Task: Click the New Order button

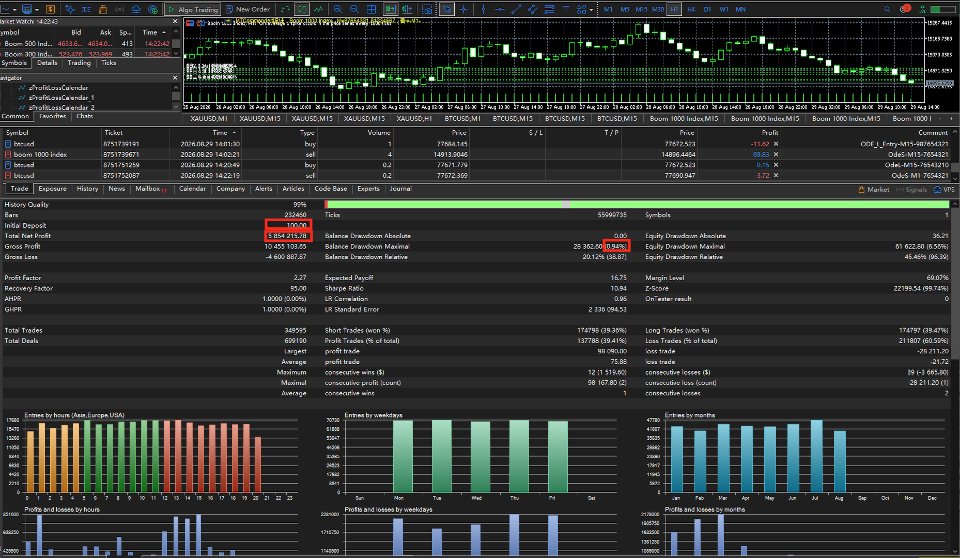Action: [x=248, y=9]
